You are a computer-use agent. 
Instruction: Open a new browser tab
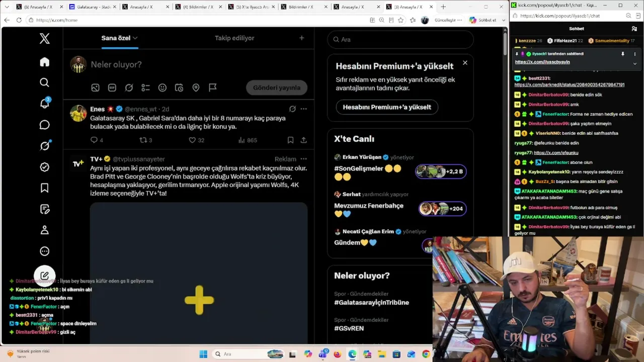pos(443,7)
